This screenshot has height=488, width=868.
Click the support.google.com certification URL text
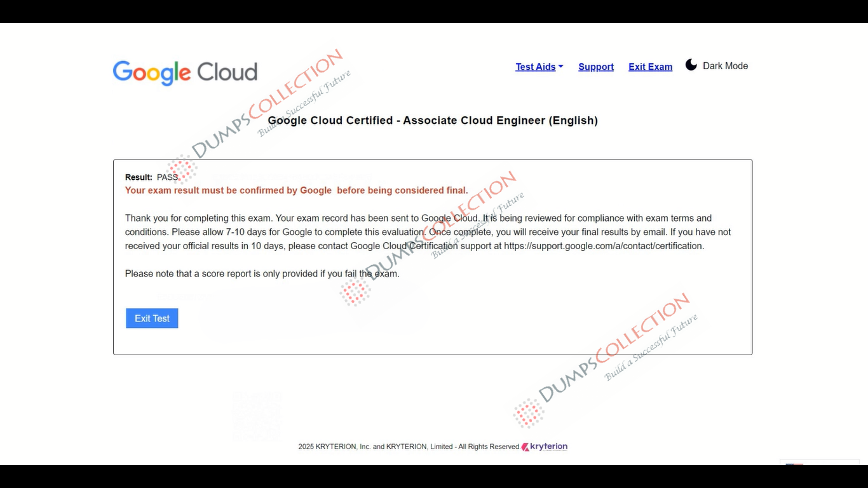[604, 246]
